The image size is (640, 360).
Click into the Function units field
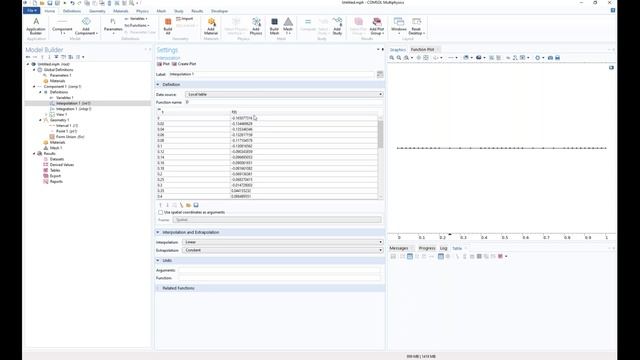click(279, 278)
